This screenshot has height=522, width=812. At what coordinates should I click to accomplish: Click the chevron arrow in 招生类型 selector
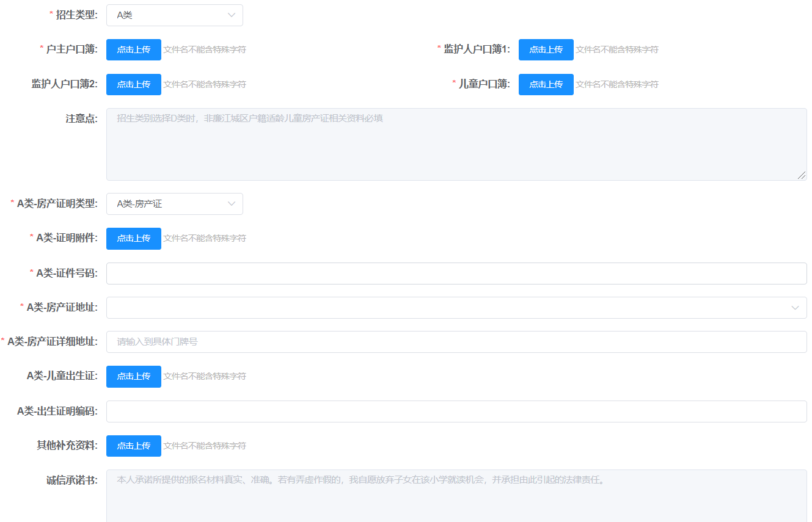point(232,15)
